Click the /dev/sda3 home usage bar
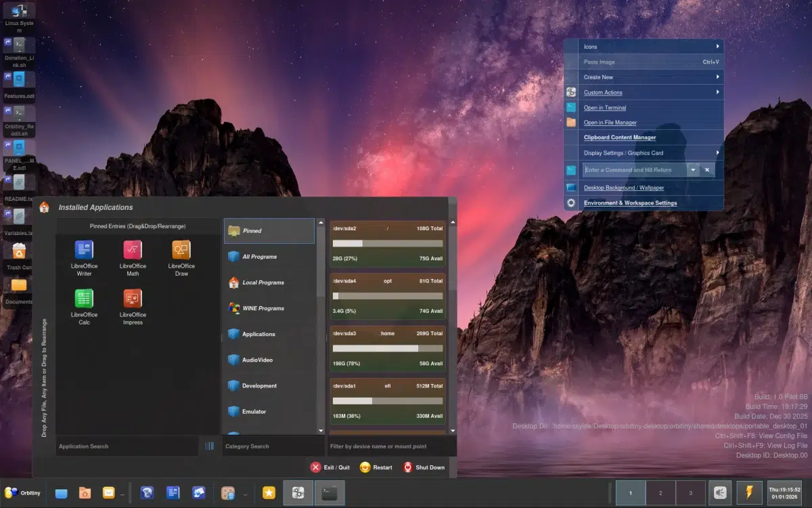 coord(387,347)
